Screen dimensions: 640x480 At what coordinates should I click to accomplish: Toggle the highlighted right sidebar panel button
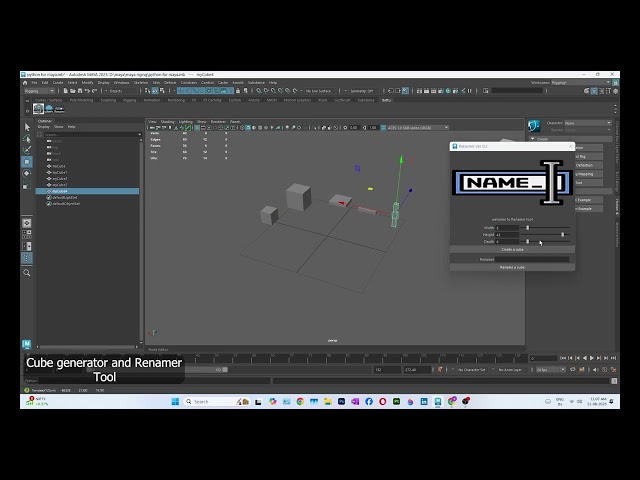click(594, 91)
